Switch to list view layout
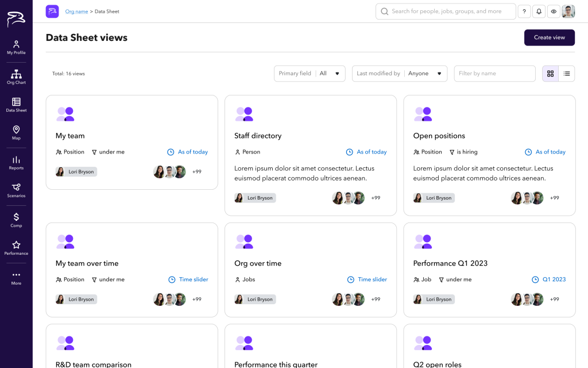 point(567,74)
